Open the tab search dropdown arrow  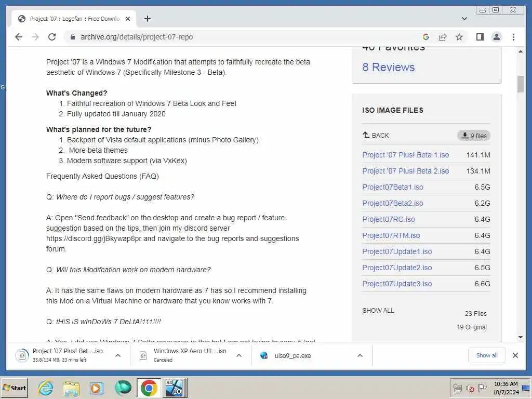(x=464, y=19)
